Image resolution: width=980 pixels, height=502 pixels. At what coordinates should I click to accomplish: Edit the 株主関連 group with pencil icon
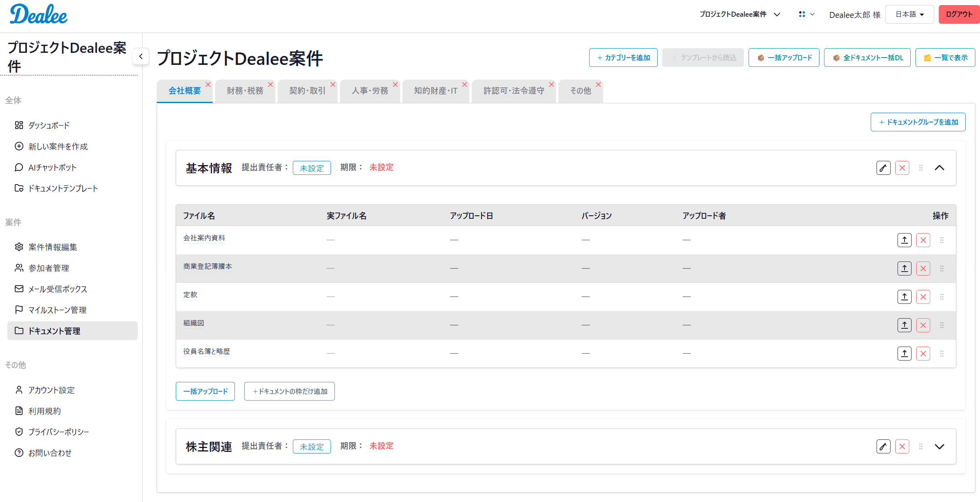click(x=884, y=446)
